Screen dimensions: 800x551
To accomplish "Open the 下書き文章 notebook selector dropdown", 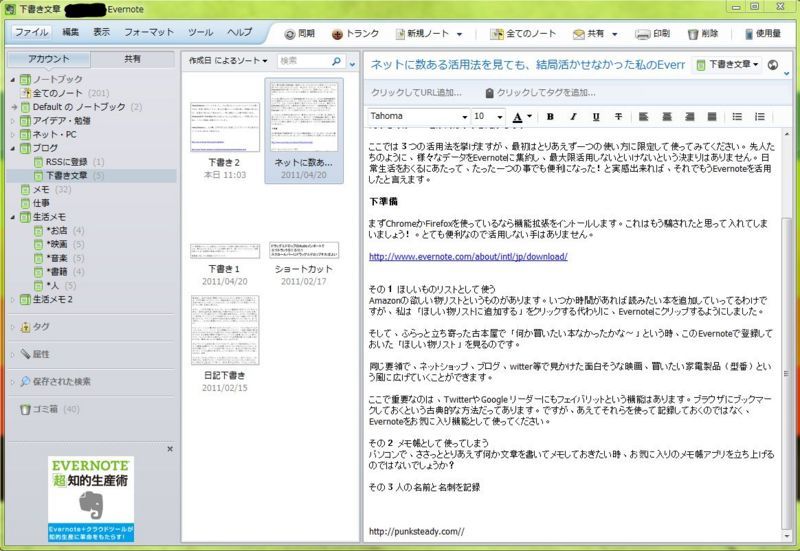I will (x=728, y=64).
